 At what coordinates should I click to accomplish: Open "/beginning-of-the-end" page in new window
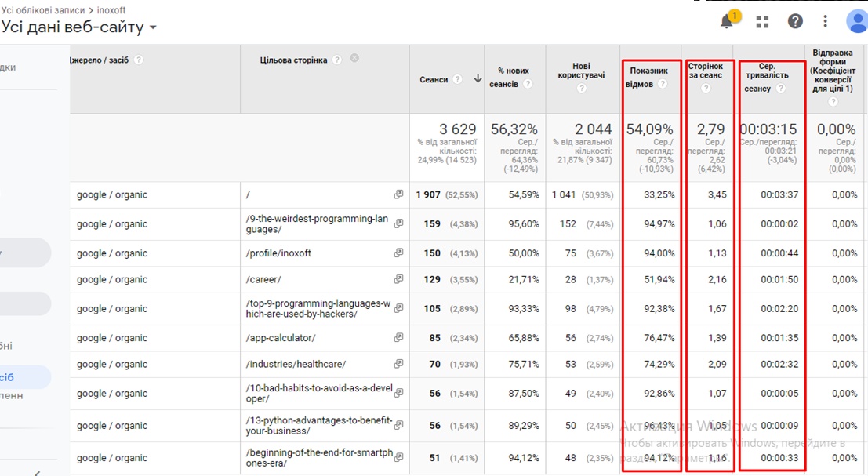[x=398, y=456]
